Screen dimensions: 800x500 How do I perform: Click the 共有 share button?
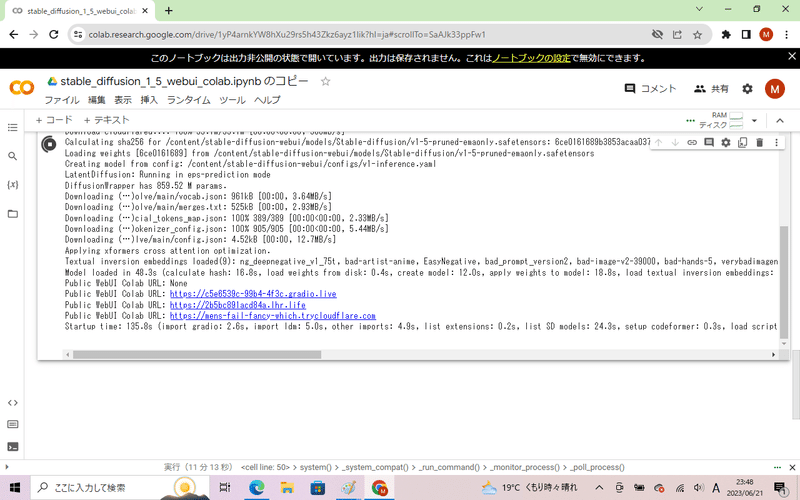tap(711, 89)
